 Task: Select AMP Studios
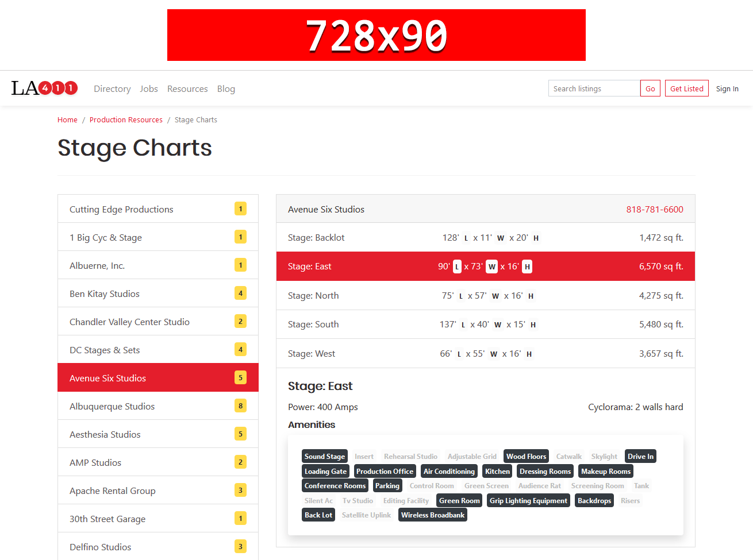[x=158, y=462]
